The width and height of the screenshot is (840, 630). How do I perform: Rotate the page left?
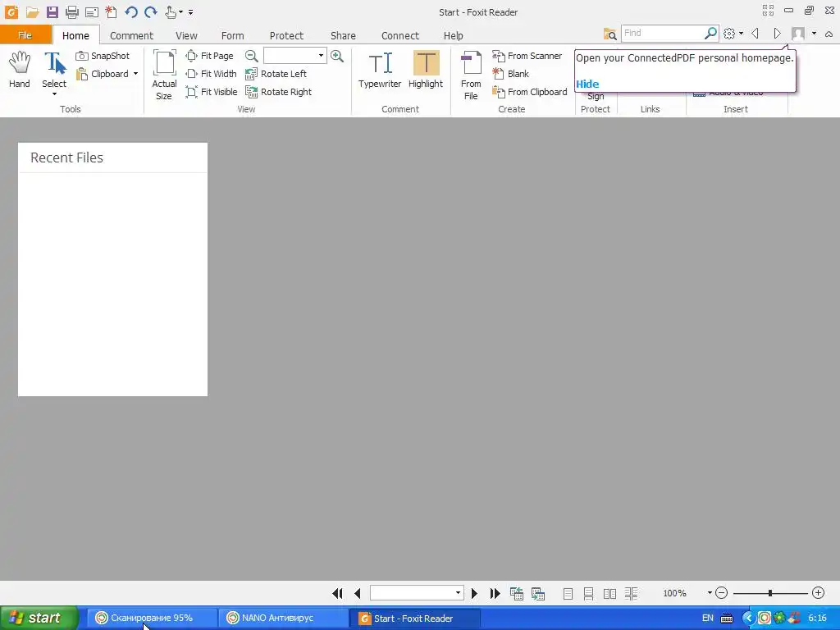click(x=276, y=74)
